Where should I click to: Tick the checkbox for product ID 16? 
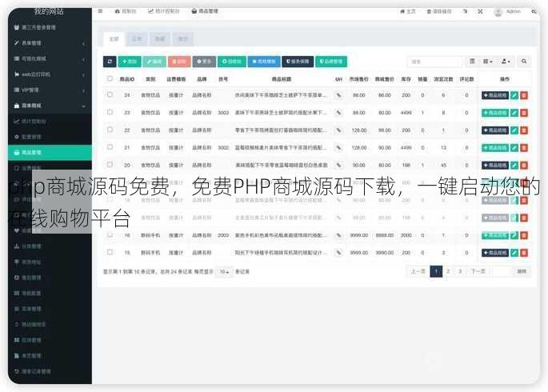tap(110, 234)
